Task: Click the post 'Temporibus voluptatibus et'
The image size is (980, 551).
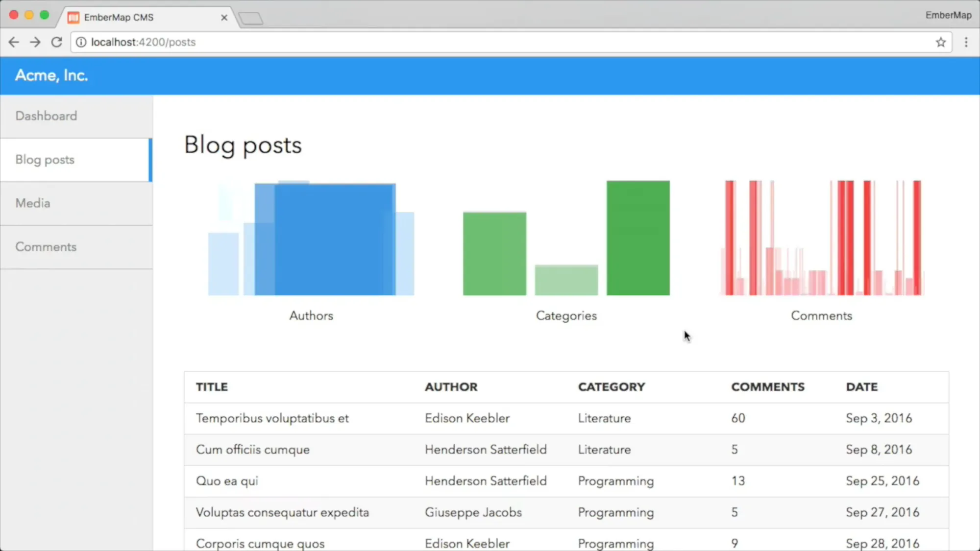Action: pyautogui.click(x=272, y=418)
